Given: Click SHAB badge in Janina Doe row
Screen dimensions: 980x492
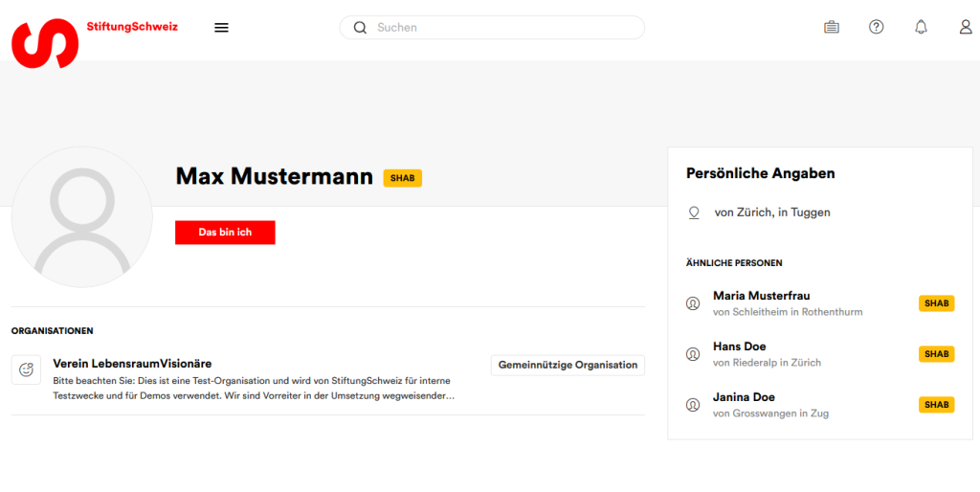Looking at the screenshot, I should 936,405.
